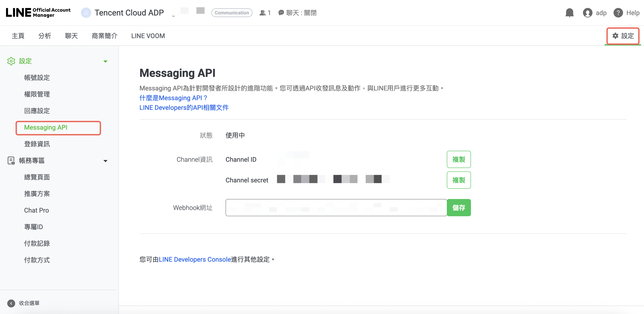
Task: Save the Webhook URL with 儲存
Action: pyautogui.click(x=458, y=207)
